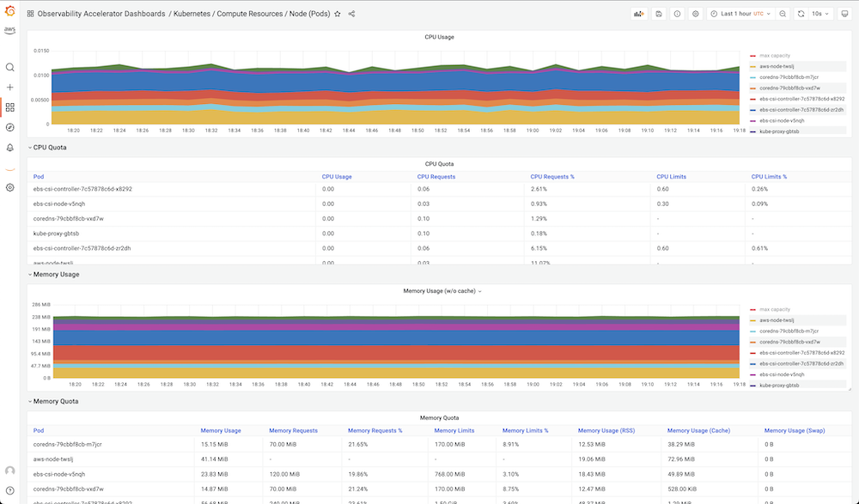This screenshot has width=859, height=504.
Task: Toggle kube-proxy-gbtsb in CPU Usage legend
Action: 779,131
